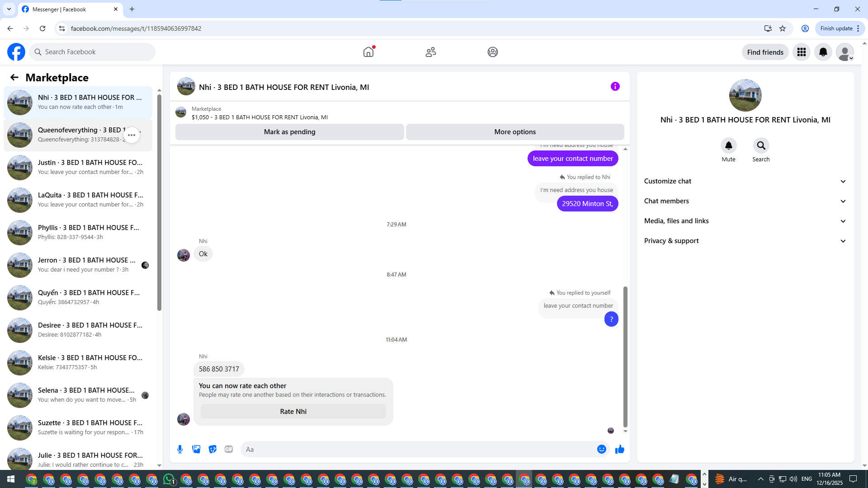Select the Messenger | Facebook tab
The image size is (868, 488).
[x=70, y=9]
